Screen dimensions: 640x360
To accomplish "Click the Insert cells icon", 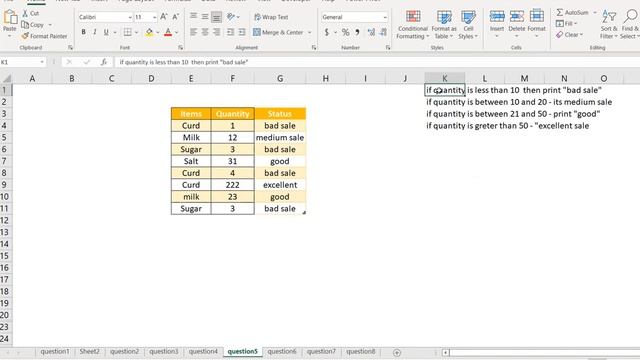I will (497, 16).
